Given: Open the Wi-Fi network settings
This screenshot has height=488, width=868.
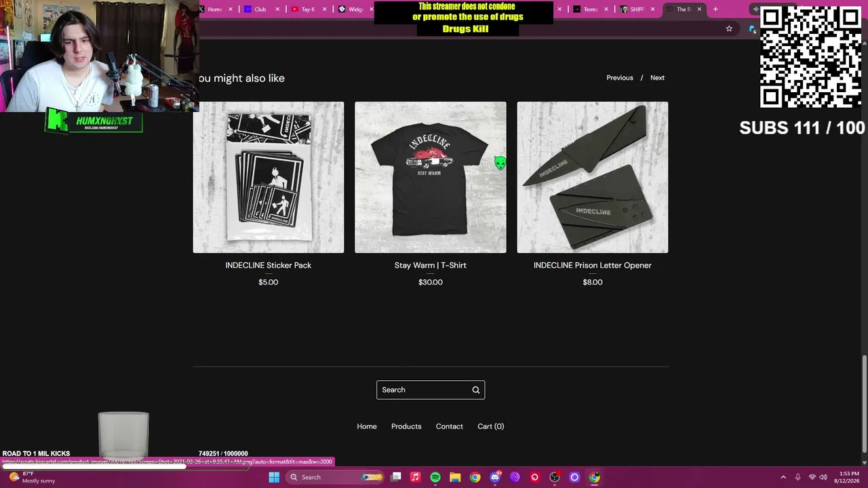Looking at the screenshot, I should point(812,477).
